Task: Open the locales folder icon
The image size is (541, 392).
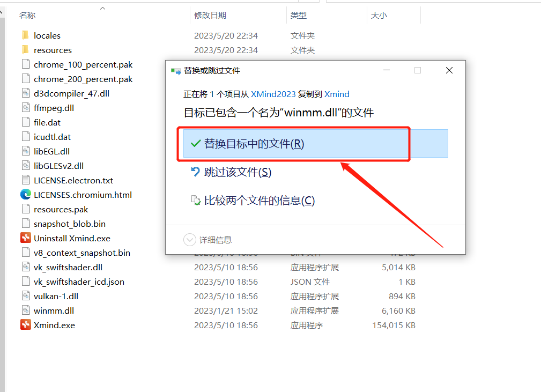Action: [x=24, y=35]
